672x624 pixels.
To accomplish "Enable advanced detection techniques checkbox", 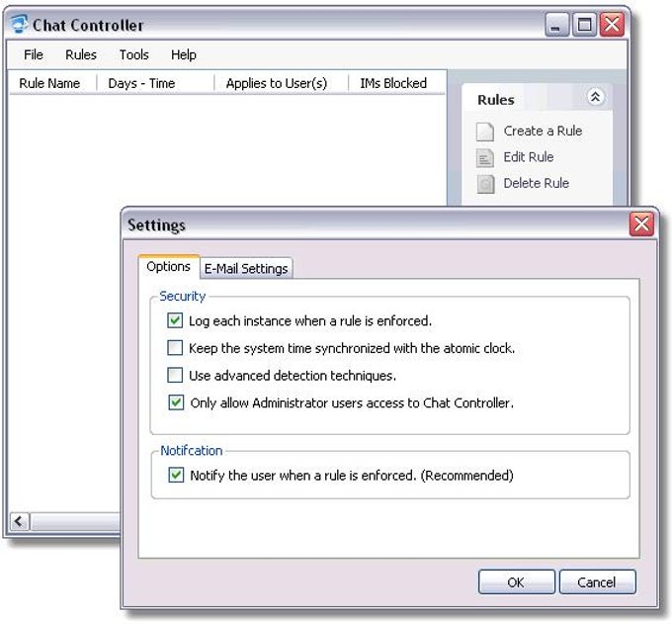I will pos(175,375).
